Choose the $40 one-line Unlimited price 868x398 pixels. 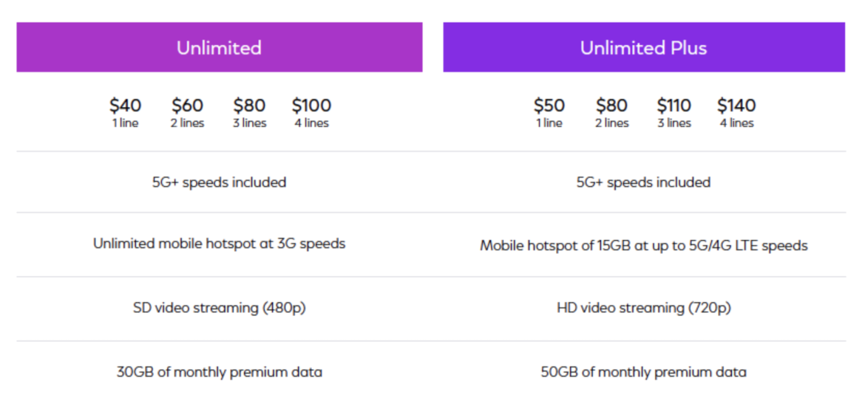125,105
